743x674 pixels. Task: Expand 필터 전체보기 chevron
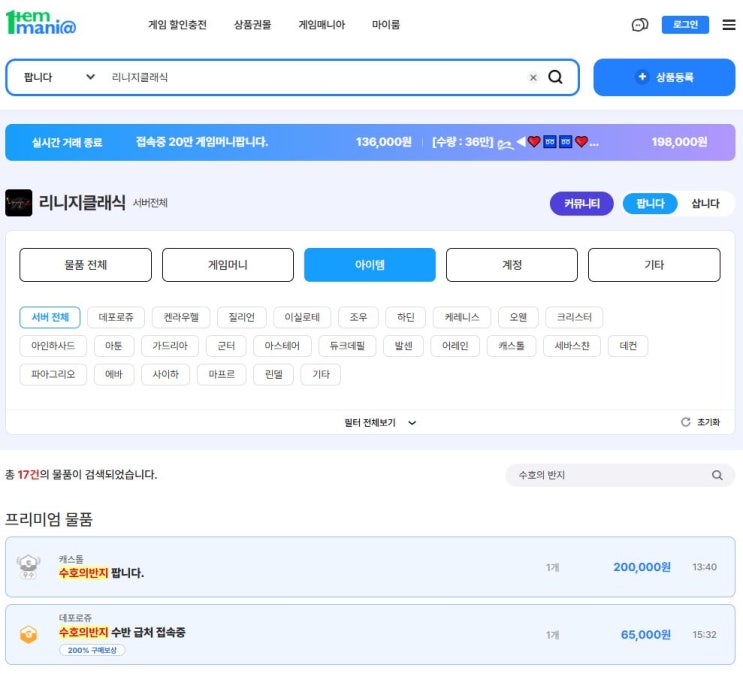pyautogui.click(x=412, y=423)
